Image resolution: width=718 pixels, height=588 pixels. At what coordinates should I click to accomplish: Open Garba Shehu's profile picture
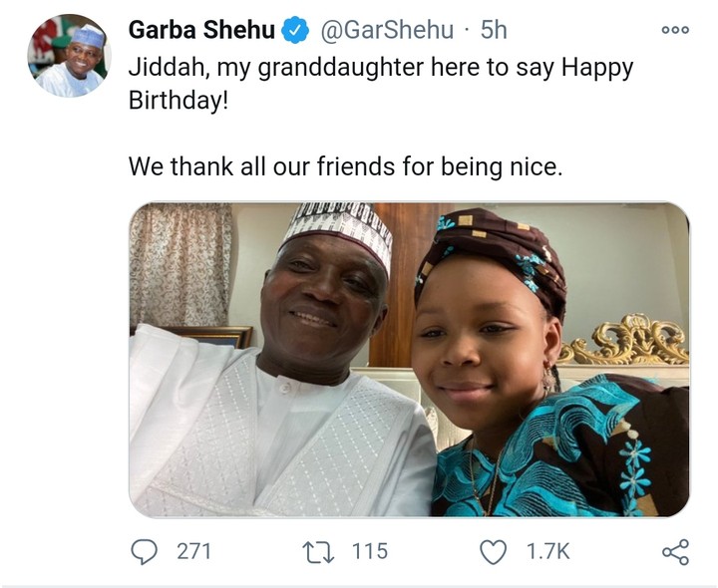(69, 56)
